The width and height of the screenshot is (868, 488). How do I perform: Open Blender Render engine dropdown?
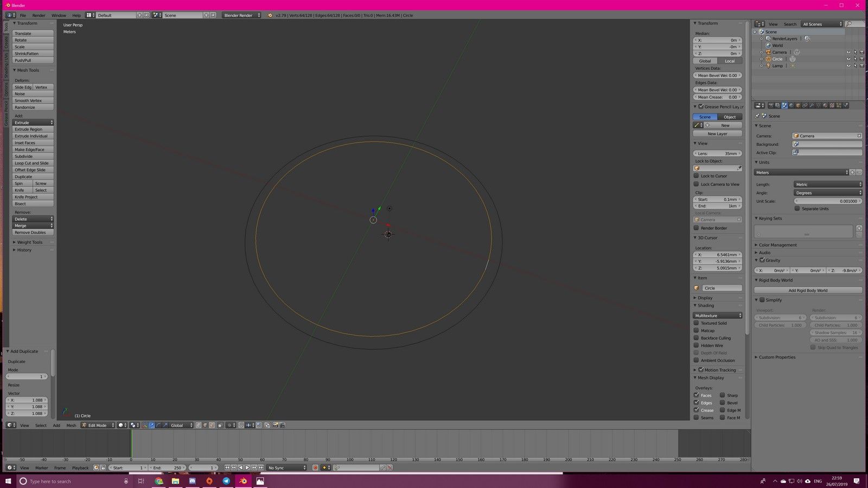click(x=242, y=15)
